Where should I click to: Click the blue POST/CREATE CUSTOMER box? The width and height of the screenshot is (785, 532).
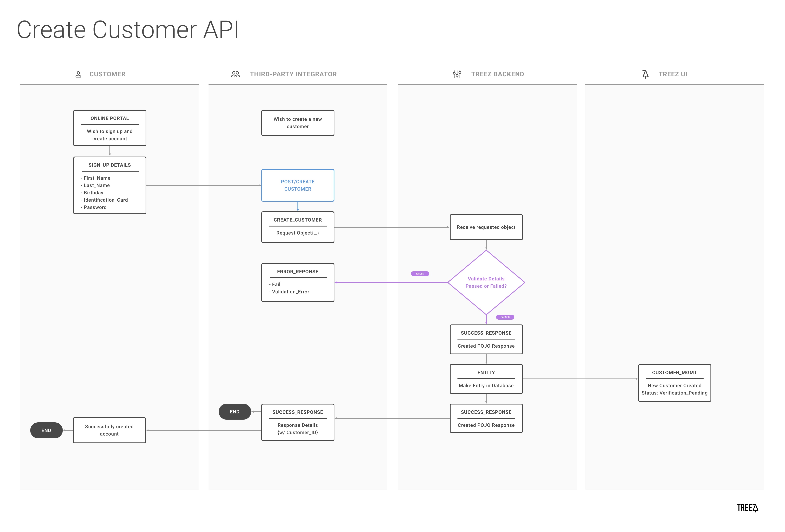[298, 185]
